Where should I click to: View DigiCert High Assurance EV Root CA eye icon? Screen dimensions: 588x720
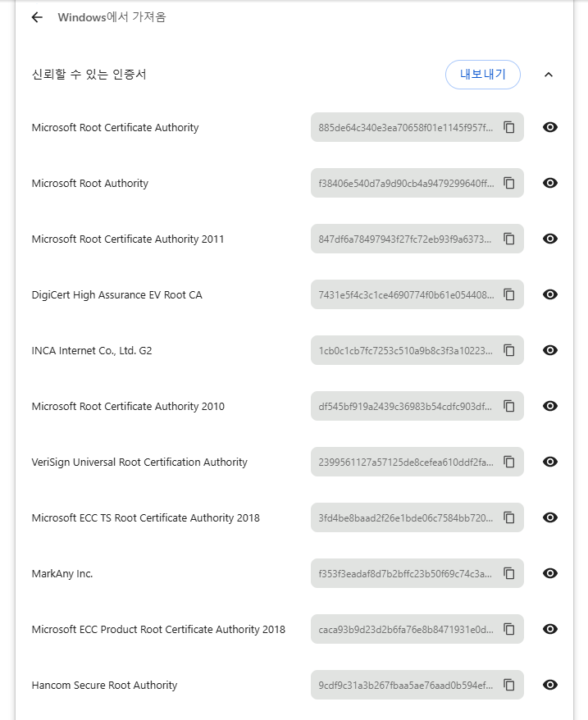[x=550, y=294]
